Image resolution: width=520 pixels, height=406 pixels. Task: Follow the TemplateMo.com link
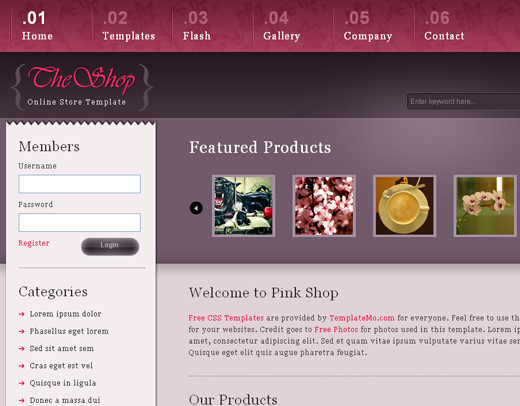(x=362, y=318)
